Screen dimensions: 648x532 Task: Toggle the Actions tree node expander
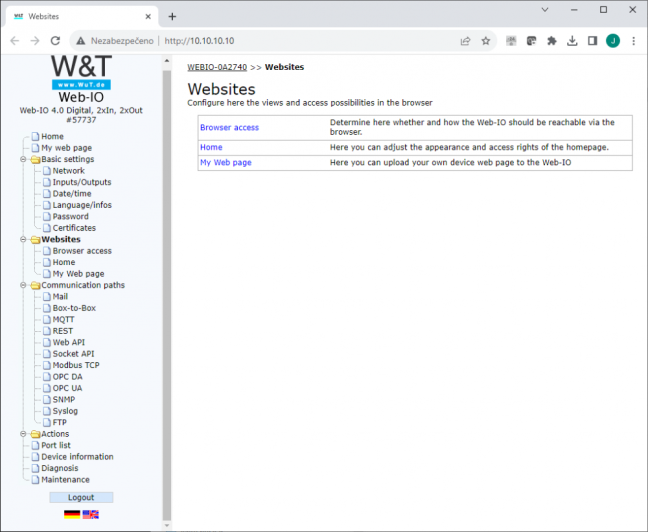(x=23, y=434)
